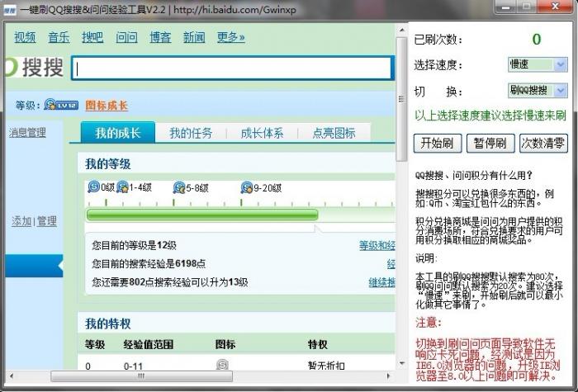Image resolution: width=578 pixels, height=392 pixels.
Task: Click the 次数清零 button
Action: [543, 144]
